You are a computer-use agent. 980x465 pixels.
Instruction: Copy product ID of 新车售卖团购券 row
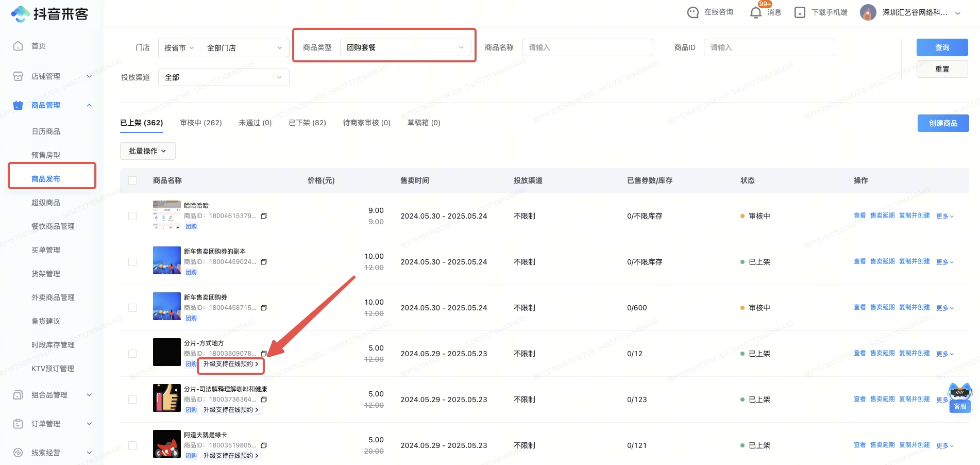[264, 308]
